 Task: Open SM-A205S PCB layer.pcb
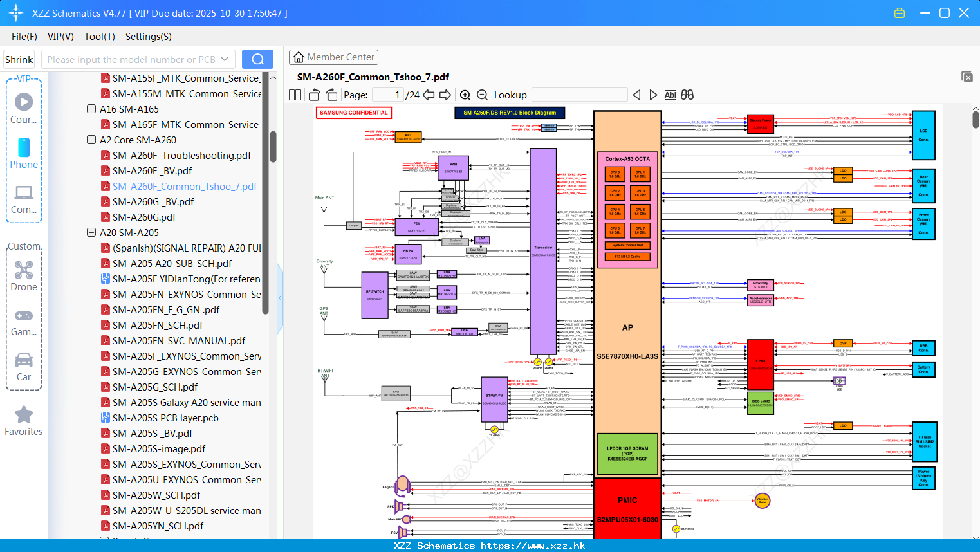click(x=160, y=418)
